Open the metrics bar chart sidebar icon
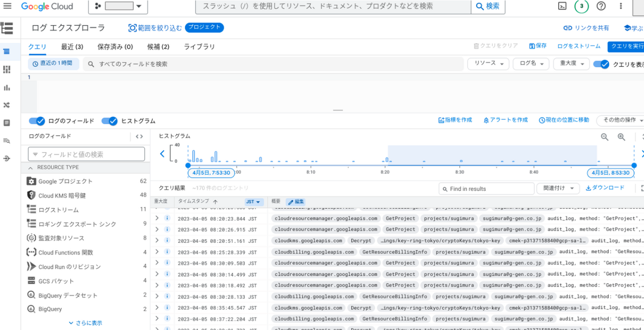The image size is (644, 330). pos(6,87)
